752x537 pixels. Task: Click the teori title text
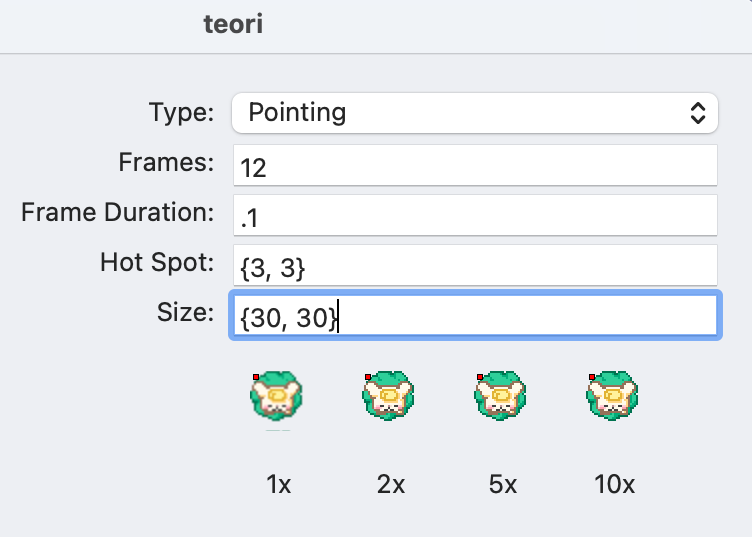(x=233, y=24)
